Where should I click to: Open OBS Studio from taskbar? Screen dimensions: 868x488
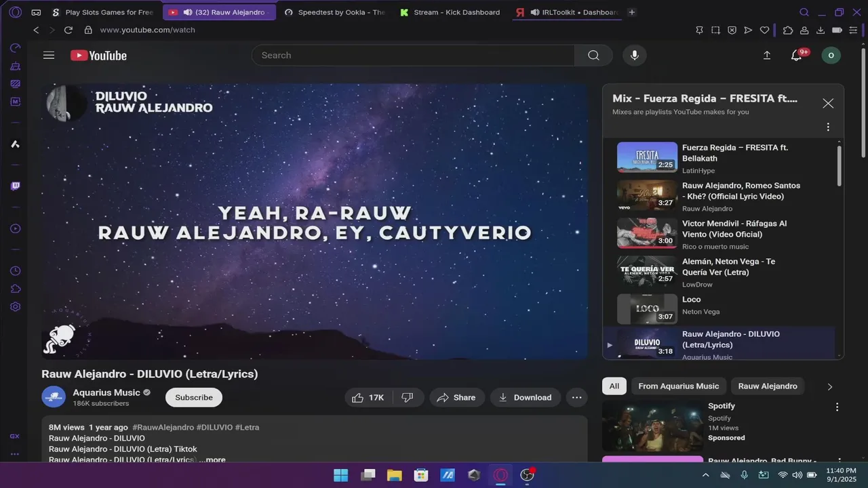pyautogui.click(x=527, y=475)
